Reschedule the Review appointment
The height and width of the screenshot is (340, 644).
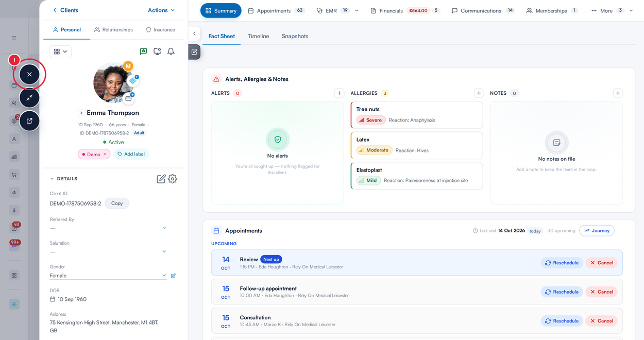pos(562,263)
